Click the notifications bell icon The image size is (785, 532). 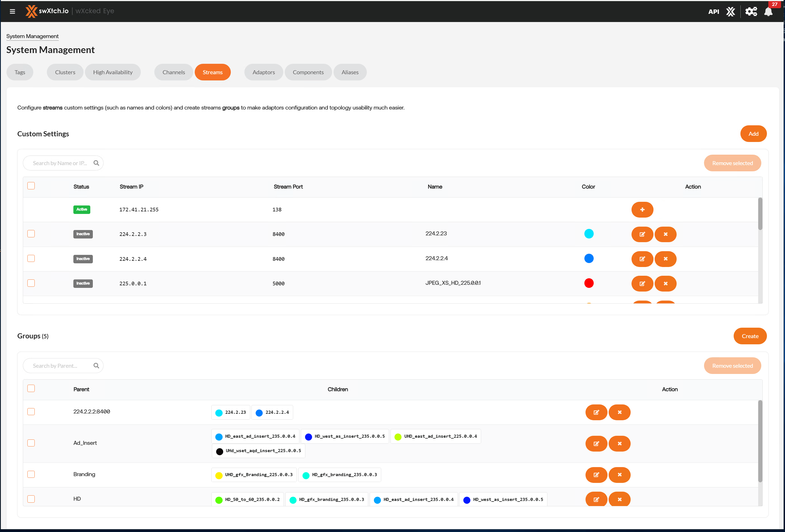[x=768, y=12]
